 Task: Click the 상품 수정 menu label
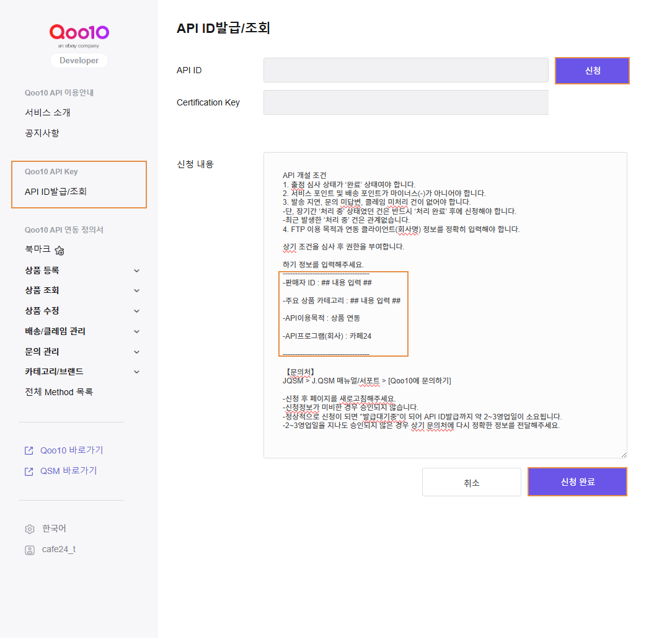[42, 311]
